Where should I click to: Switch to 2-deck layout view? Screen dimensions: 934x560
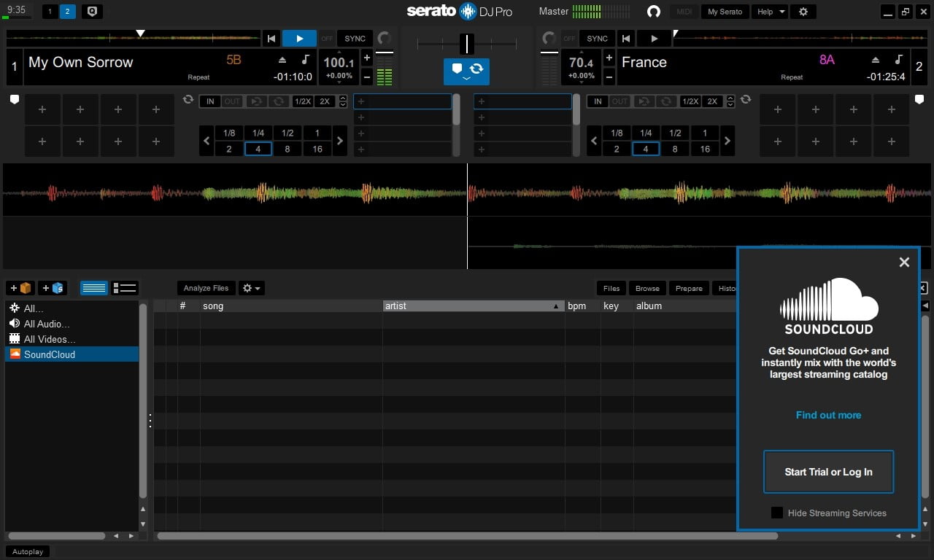[x=68, y=12]
